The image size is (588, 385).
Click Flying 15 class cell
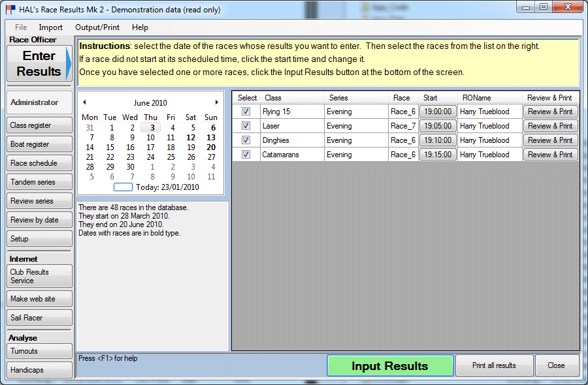tap(292, 111)
